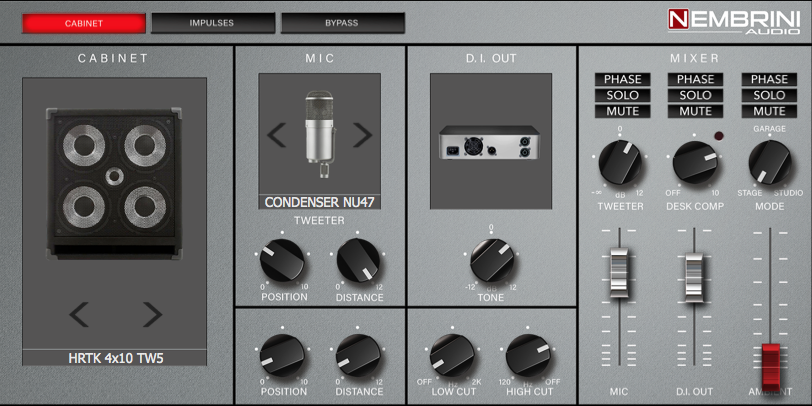The height and width of the screenshot is (406, 812).
Task: Toggle MUTE on the MIC channel
Action: coord(622,111)
